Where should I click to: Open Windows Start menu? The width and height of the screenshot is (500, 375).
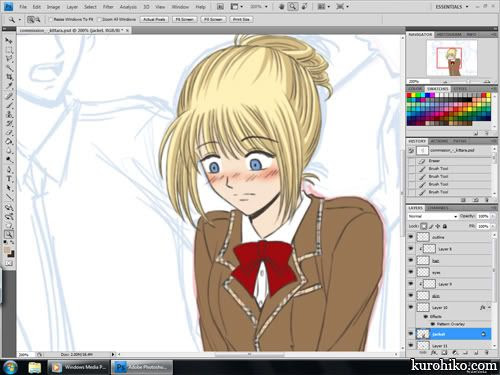pos(9,367)
